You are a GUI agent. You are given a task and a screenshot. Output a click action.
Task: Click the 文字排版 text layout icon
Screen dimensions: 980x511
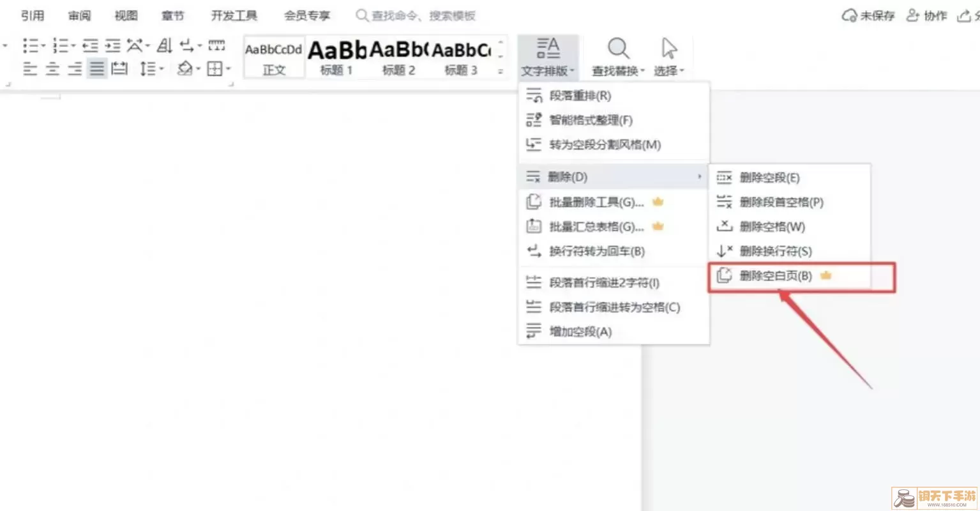548,49
